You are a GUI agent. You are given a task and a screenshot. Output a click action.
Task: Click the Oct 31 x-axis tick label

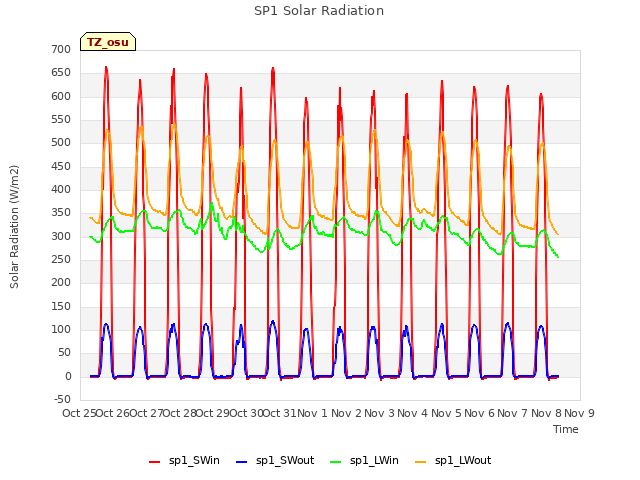[279, 413]
